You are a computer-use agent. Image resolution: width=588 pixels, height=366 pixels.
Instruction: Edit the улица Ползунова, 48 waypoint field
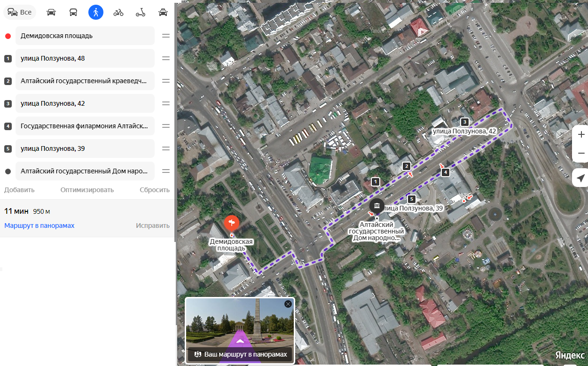pos(85,58)
